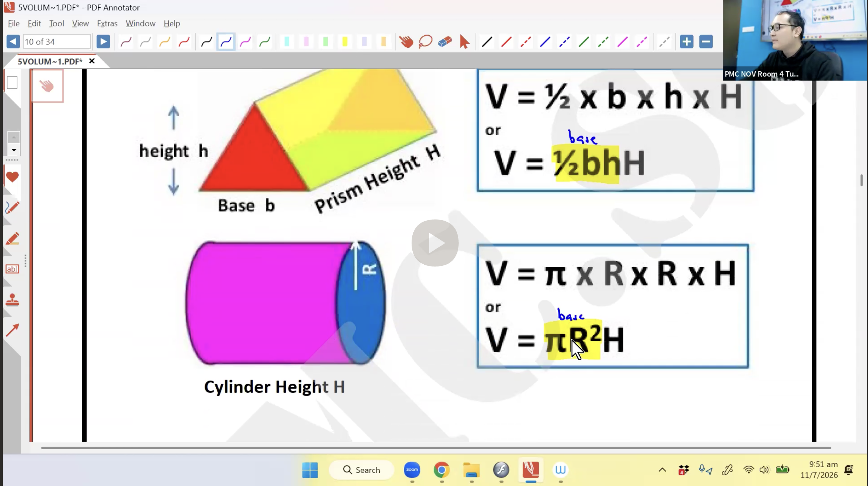This screenshot has width=868, height=486.
Task: Activate the Pan hand tool in toolbar
Action: tap(406, 42)
